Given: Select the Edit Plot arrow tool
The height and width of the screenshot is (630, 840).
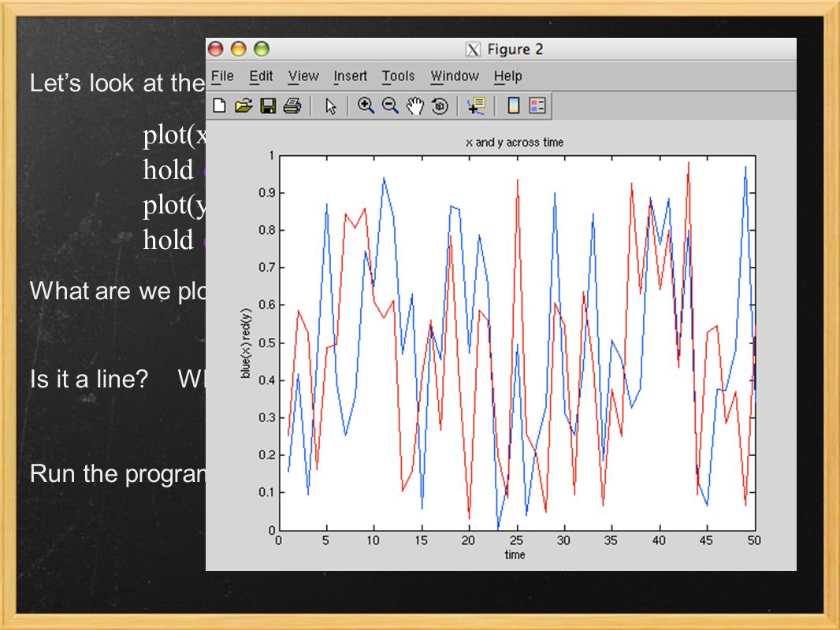Looking at the screenshot, I should click(x=330, y=106).
